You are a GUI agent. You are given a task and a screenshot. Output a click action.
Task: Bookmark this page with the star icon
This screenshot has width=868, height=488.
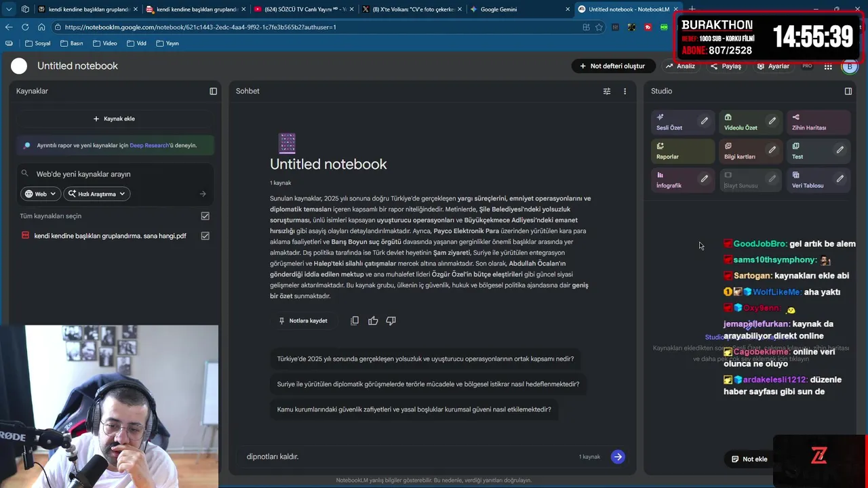pos(599,27)
